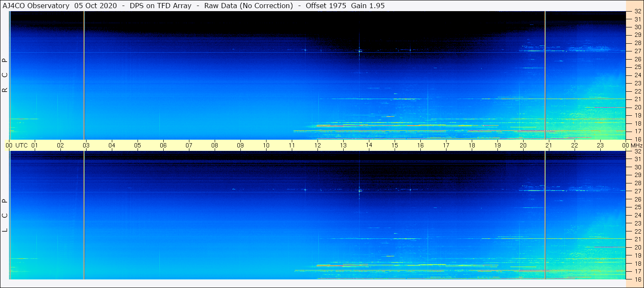
Task: Click the 22 MHz tick in LCP panel
Action: (637, 231)
